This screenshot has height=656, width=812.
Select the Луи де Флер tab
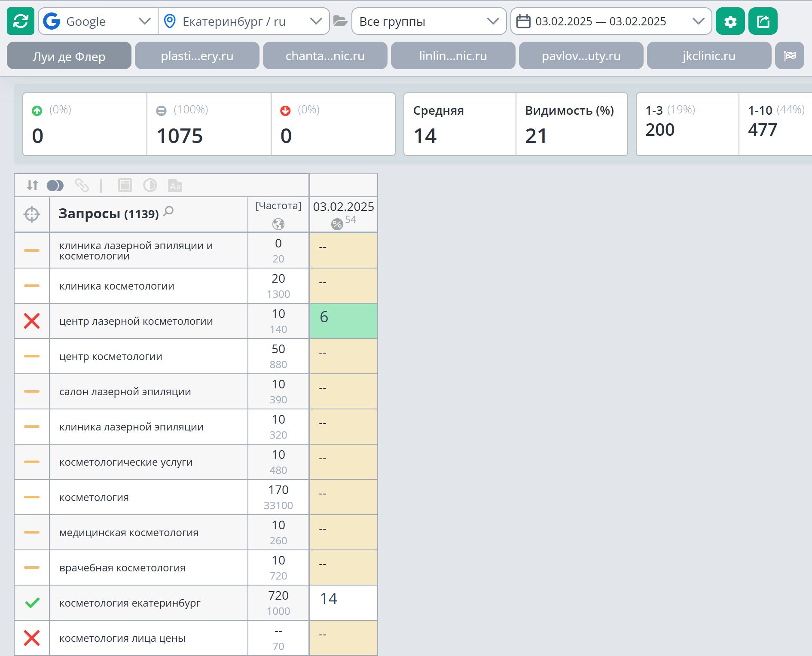click(69, 56)
